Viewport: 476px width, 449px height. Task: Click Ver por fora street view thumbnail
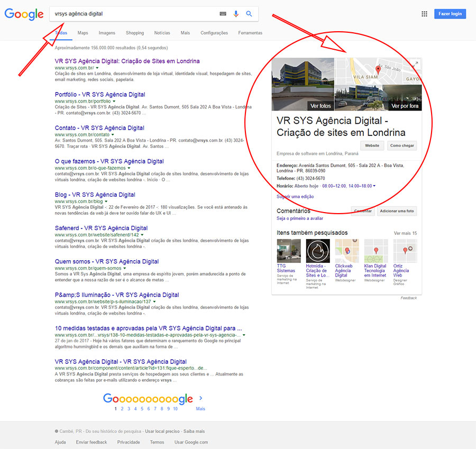click(405, 106)
